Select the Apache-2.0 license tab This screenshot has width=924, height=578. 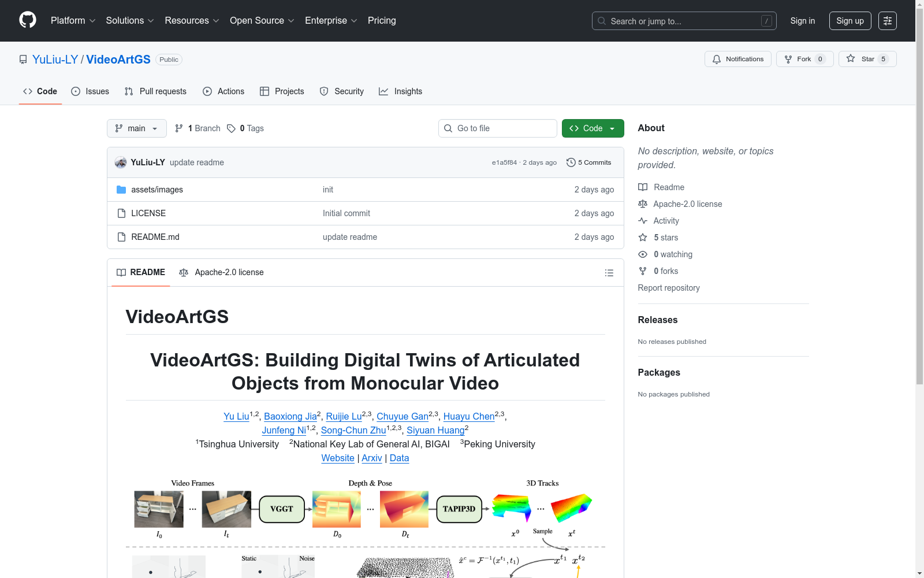pyautogui.click(x=222, y=272)
